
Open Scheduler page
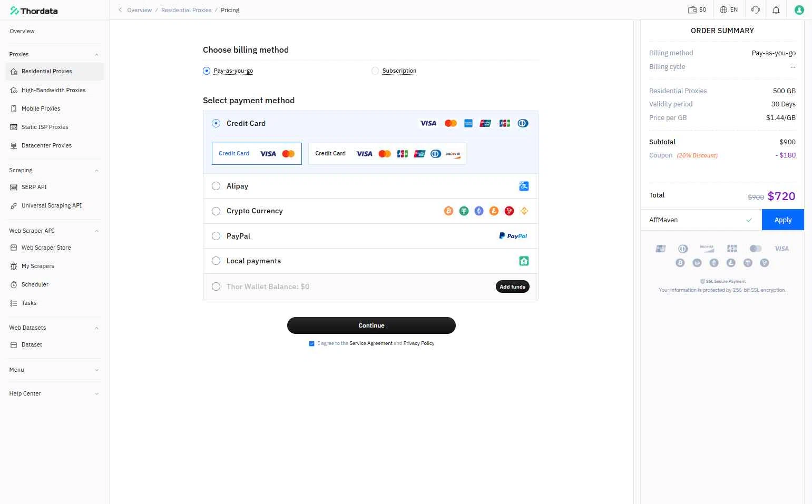(x=35, y=285)
